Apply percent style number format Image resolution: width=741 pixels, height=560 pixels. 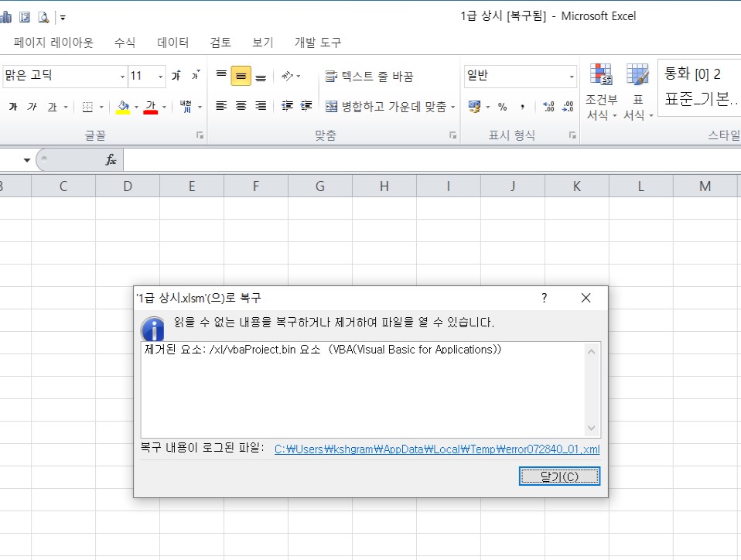coord(502,107)
